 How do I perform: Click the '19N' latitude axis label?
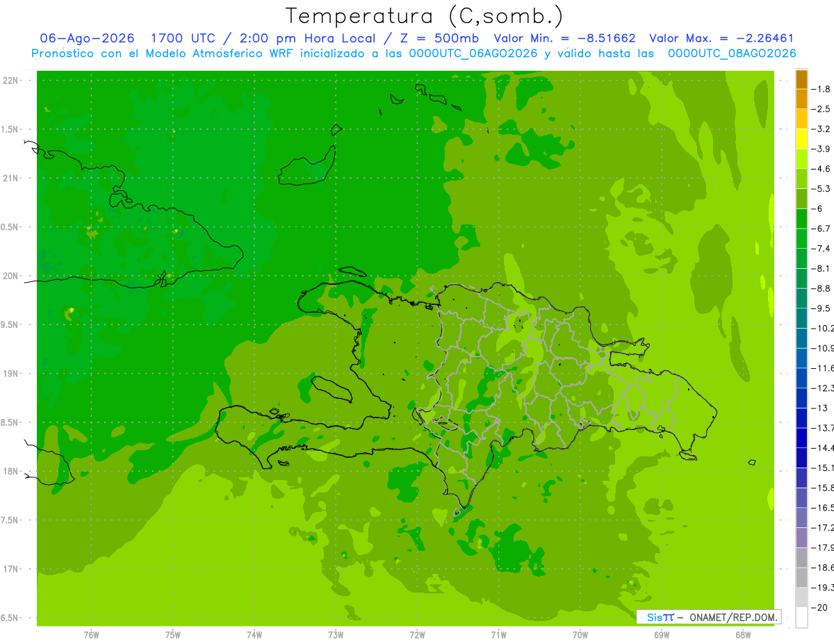[x=11, y=374]
